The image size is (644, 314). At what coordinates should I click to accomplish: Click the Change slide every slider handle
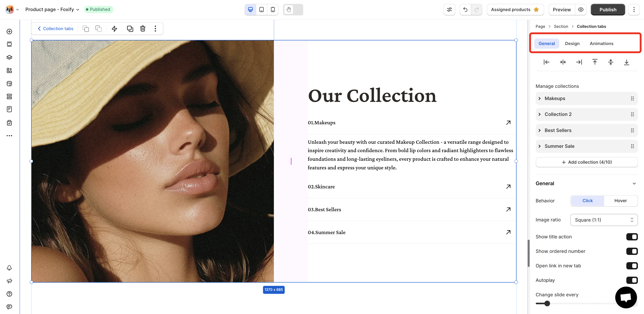(547, 304)
